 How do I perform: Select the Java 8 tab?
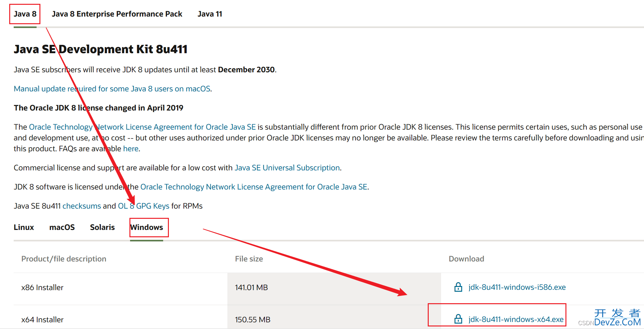click(25, 14)
